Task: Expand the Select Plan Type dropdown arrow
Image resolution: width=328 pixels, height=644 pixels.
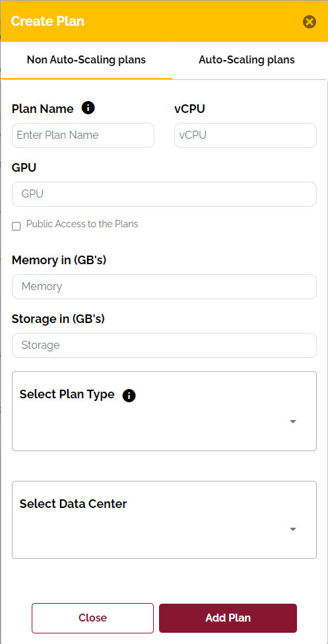Action: tap(293, 422)
